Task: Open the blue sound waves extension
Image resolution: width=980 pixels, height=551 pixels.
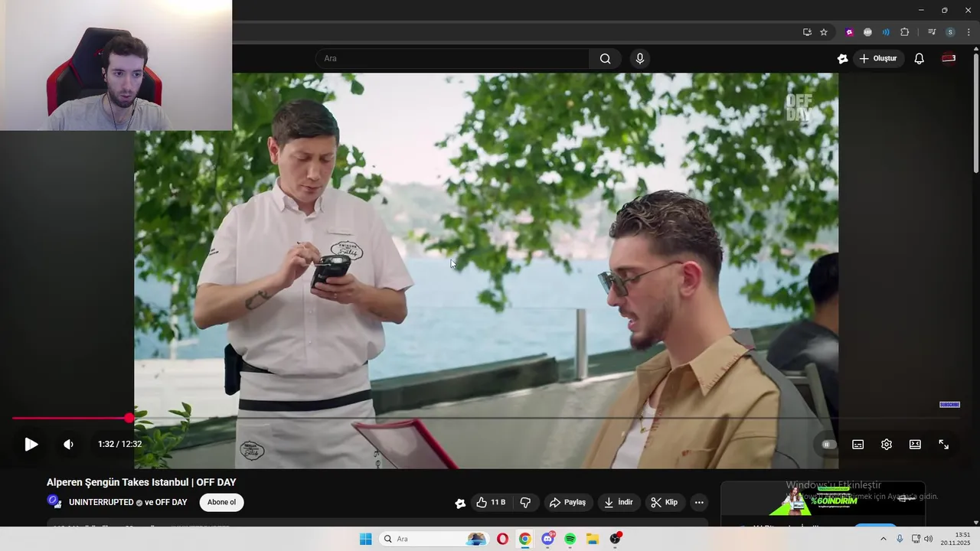Action: (886, 32)
